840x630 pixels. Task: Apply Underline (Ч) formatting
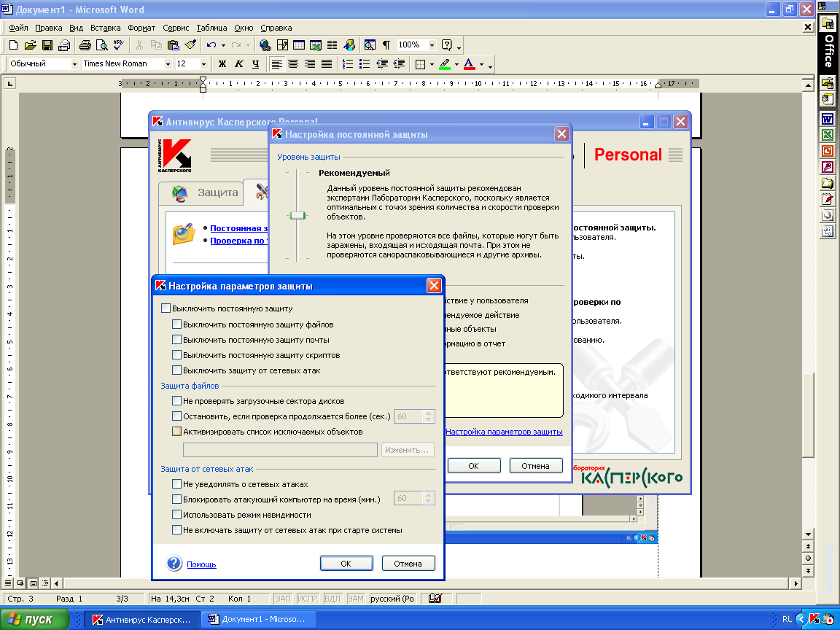tap(255, 64)
